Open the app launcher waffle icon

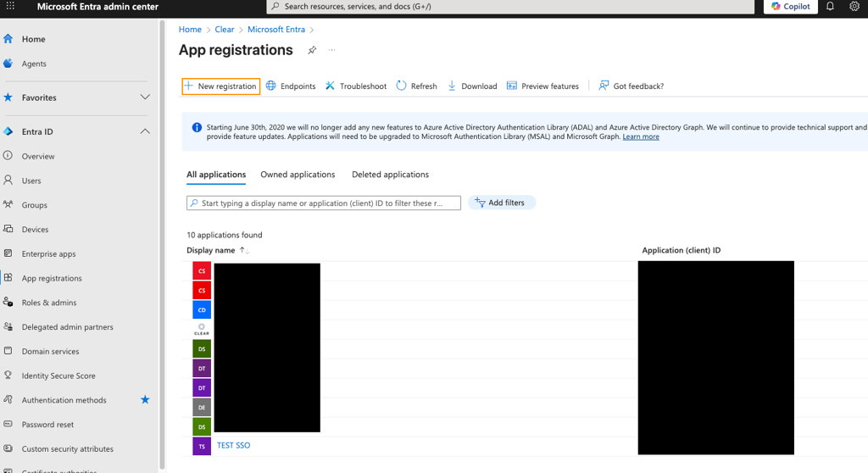tap(10, 6)
